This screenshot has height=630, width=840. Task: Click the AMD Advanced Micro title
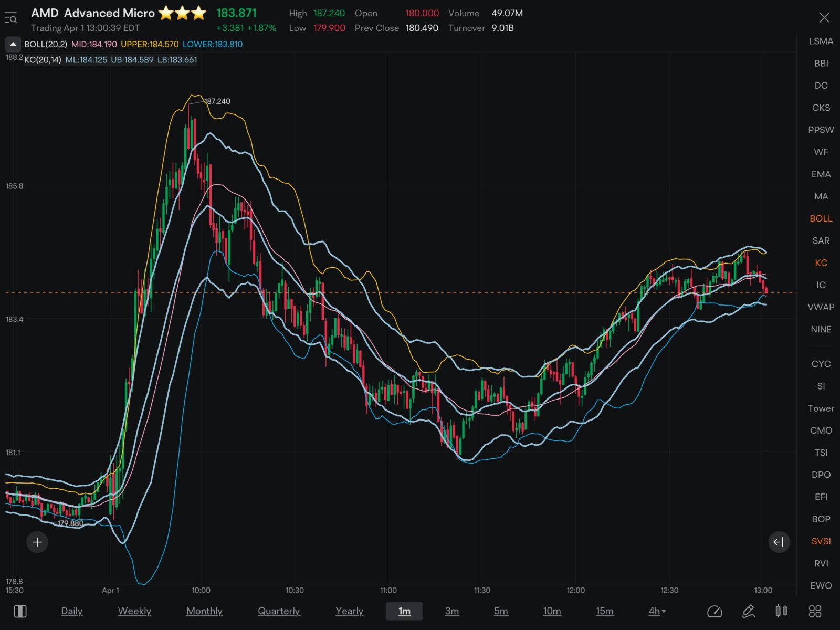click(93, 13)
